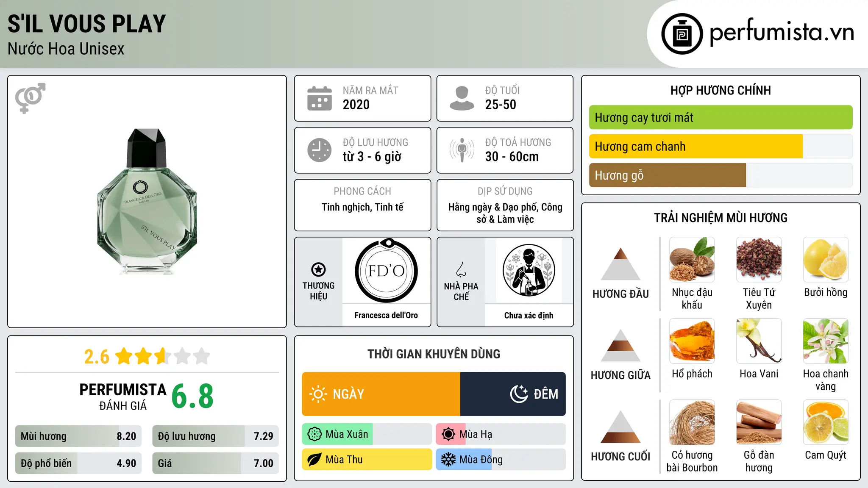
Task: Open the Cam Quýt note image
Action: [826, 422]
